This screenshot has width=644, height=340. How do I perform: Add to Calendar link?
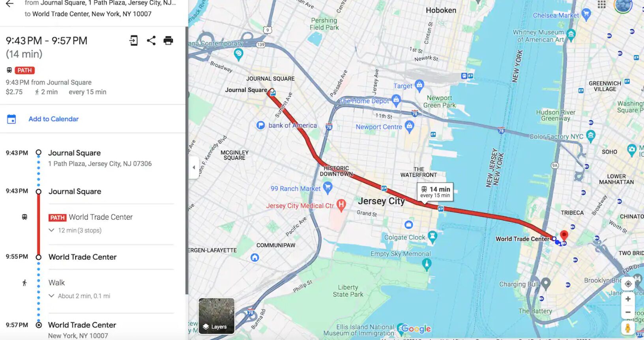click(x=53, y=119)
